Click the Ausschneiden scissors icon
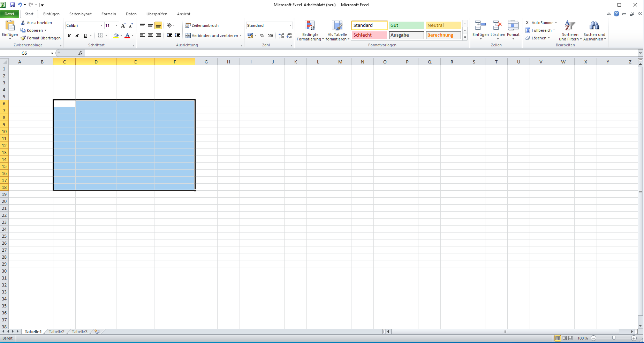This screenshot has width=644, height=343. click(23, 23)
